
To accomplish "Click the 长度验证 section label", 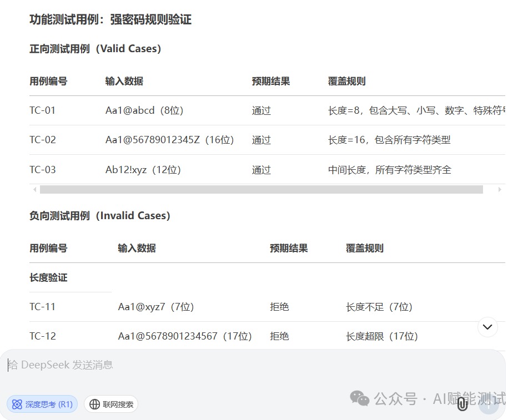I will [x=48, y=277].
